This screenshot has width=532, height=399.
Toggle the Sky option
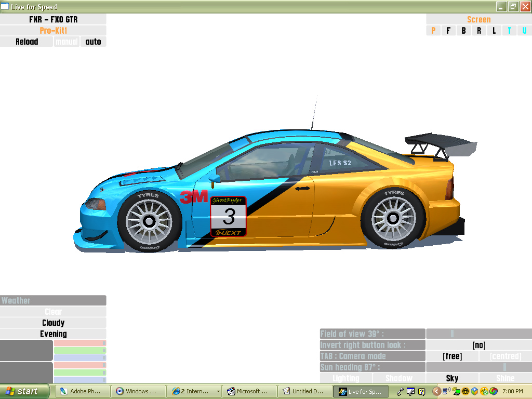click(453, 378)
